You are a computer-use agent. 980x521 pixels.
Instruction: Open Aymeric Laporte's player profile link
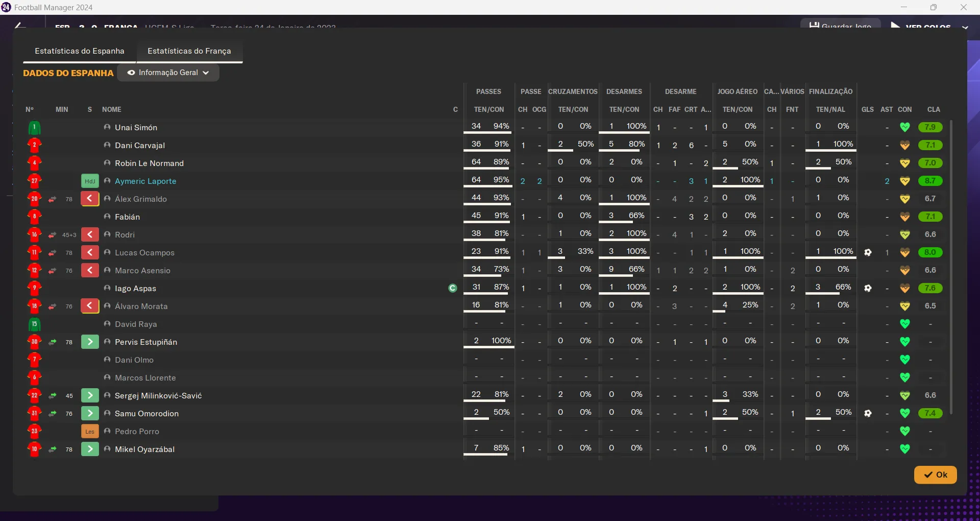point(145,181)
